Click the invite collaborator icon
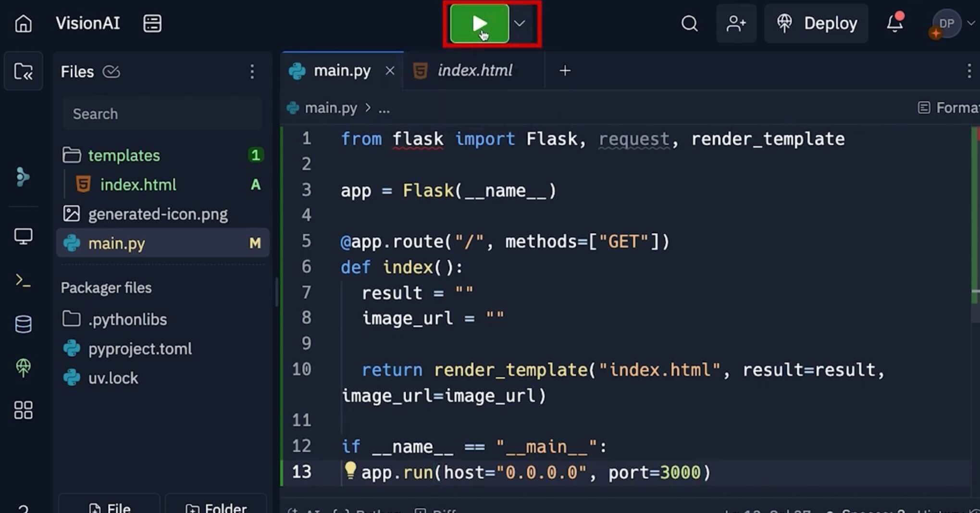The image size is (980, 513). pyautogui.click(x=736, y=24)
